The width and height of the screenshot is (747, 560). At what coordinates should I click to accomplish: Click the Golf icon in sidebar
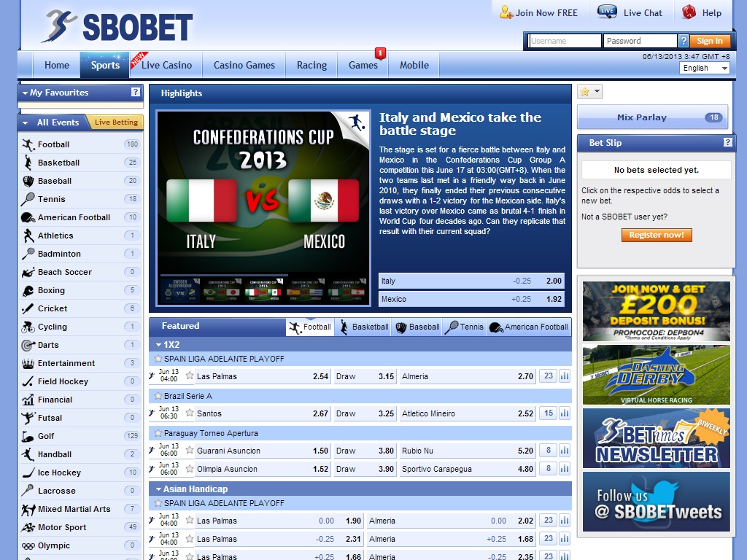(x=28, y=436)
